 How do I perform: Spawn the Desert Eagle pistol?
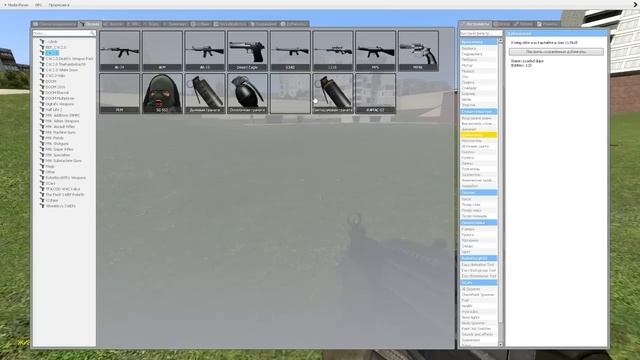(x=247, y=51)
